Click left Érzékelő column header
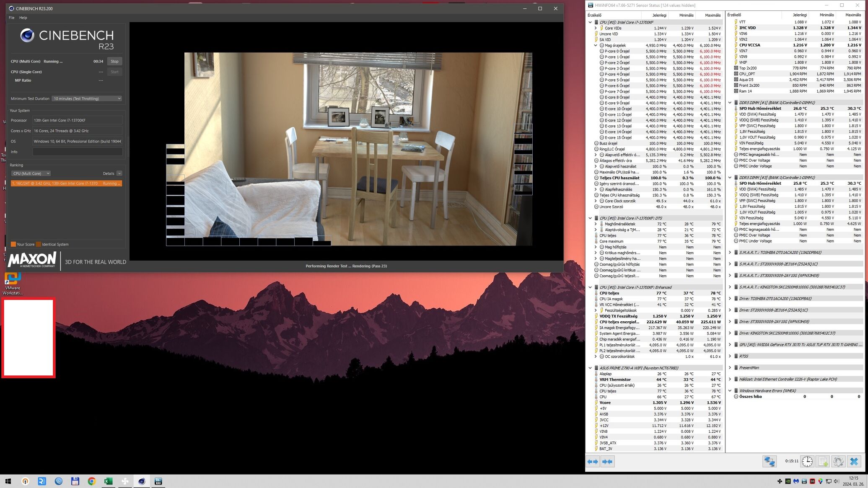The height and width of the screenshot is (488, 868). click(x=614, y=15)
